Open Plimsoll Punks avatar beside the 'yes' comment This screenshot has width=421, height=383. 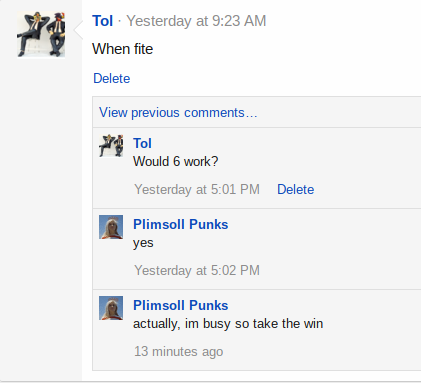click(x=111, y=227)
